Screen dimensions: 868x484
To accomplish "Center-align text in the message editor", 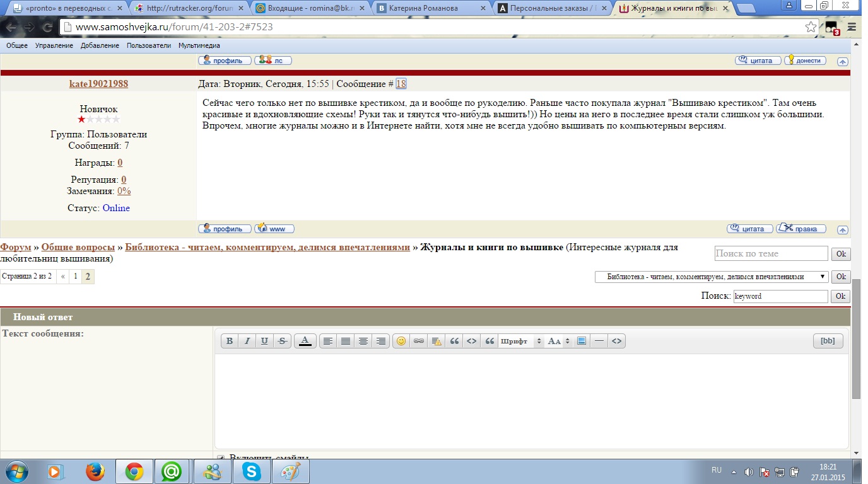I will click(363, 341).
